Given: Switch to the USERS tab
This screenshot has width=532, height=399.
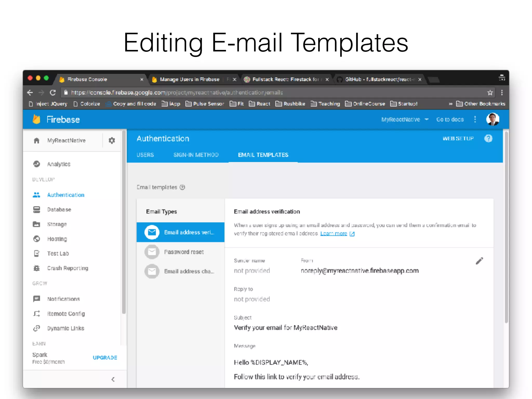Looking at the screenshot, I should pos(145,155).
